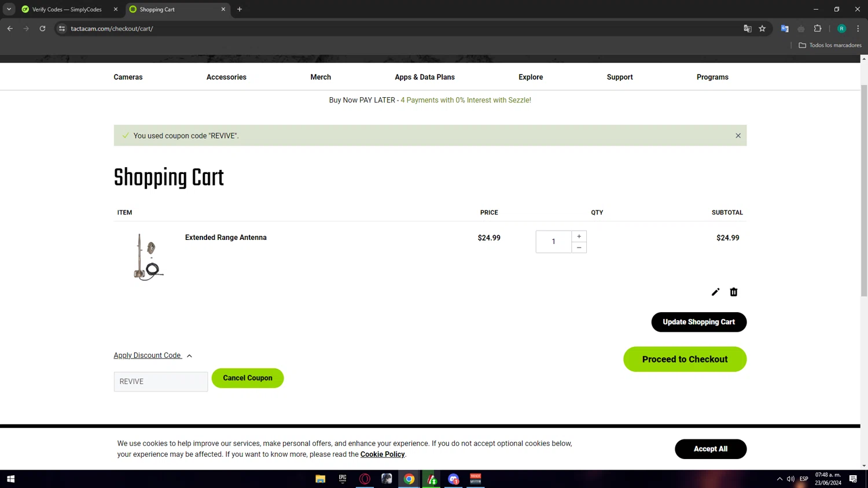This screenshot has height=488, width=868.
Task: Open the Cameras menu
Action: tap(128, 77)
